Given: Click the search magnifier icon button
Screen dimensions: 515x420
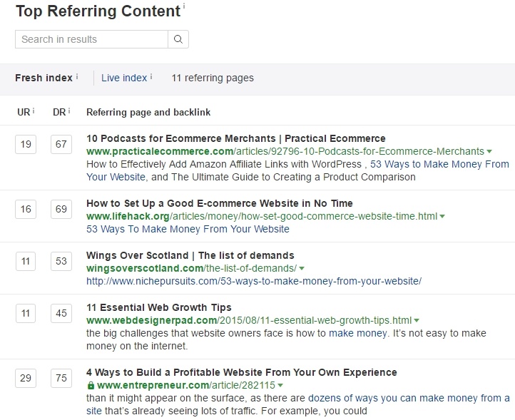Looking at the screenshot, I should pos(178,39).
